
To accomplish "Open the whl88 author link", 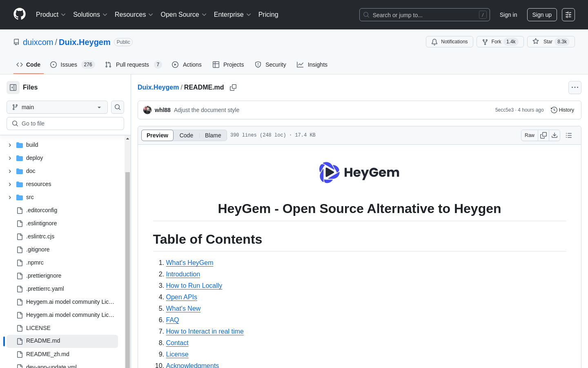I will [x=163, y=110].
